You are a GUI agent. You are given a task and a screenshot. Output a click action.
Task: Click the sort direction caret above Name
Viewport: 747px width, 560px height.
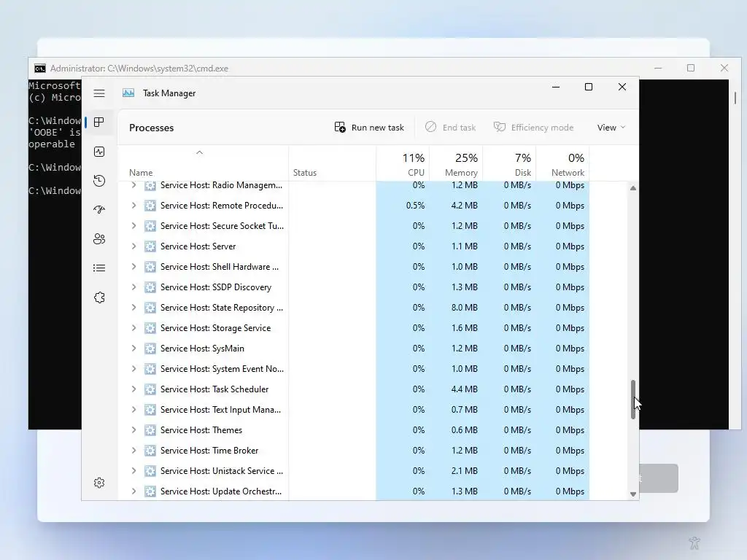click(200, 152)
